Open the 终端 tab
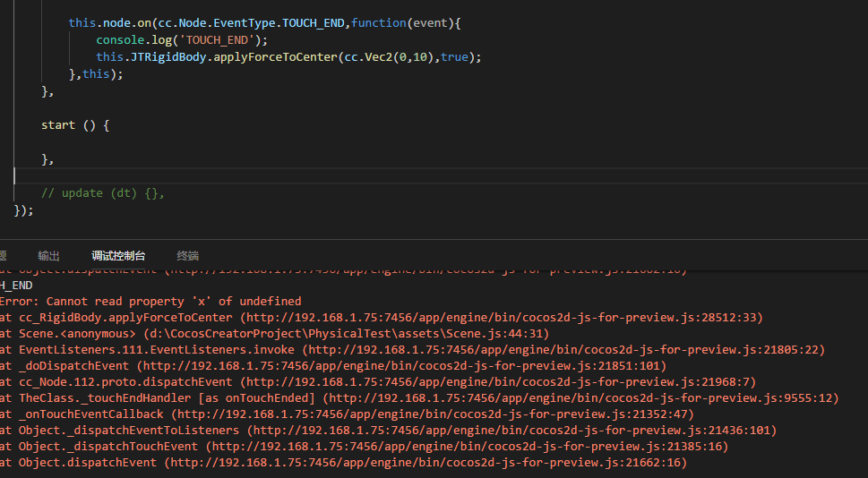 pos(188,256)
